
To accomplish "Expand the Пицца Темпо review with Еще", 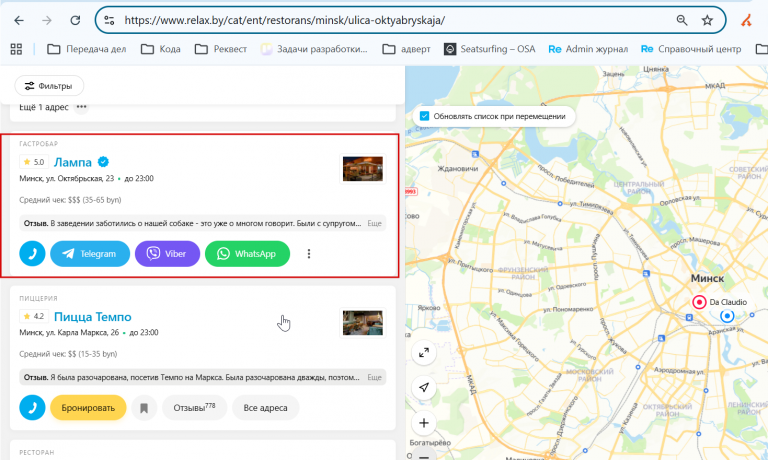I will [x=374, y=378].
